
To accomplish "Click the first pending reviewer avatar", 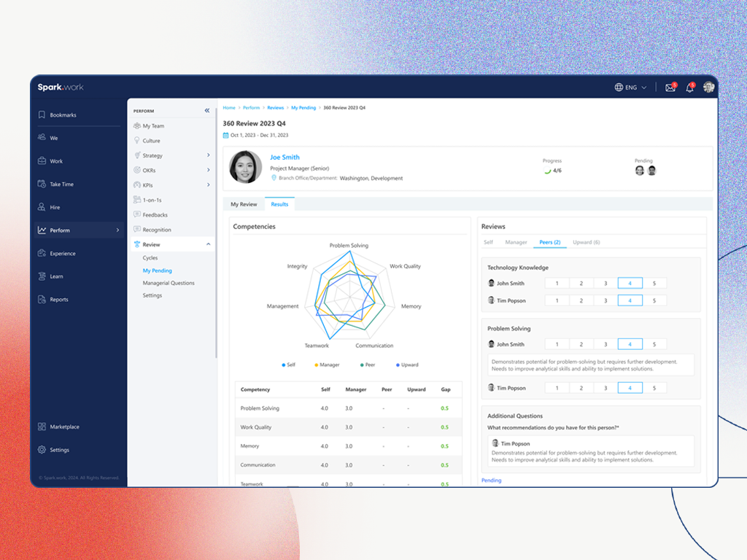I will (639, 171).
